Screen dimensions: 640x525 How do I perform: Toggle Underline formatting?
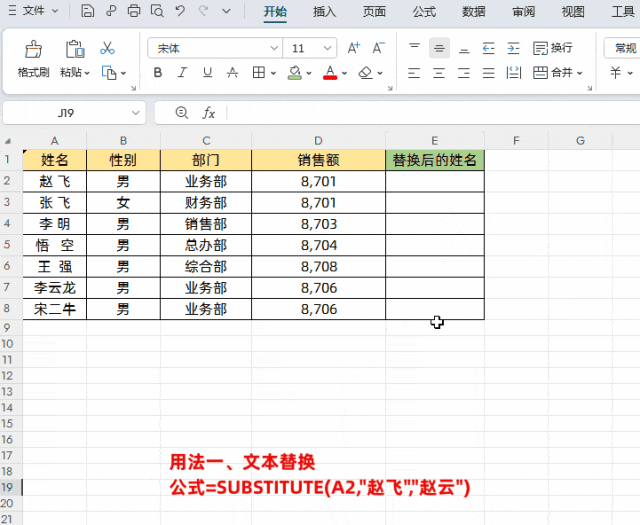[207, 73]
